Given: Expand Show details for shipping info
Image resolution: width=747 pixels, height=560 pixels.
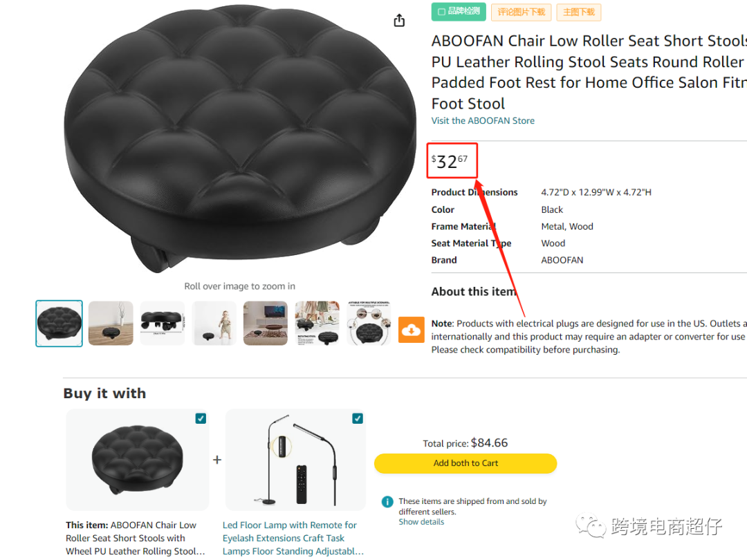Looking at the screenshot, I should click(421, 522).
